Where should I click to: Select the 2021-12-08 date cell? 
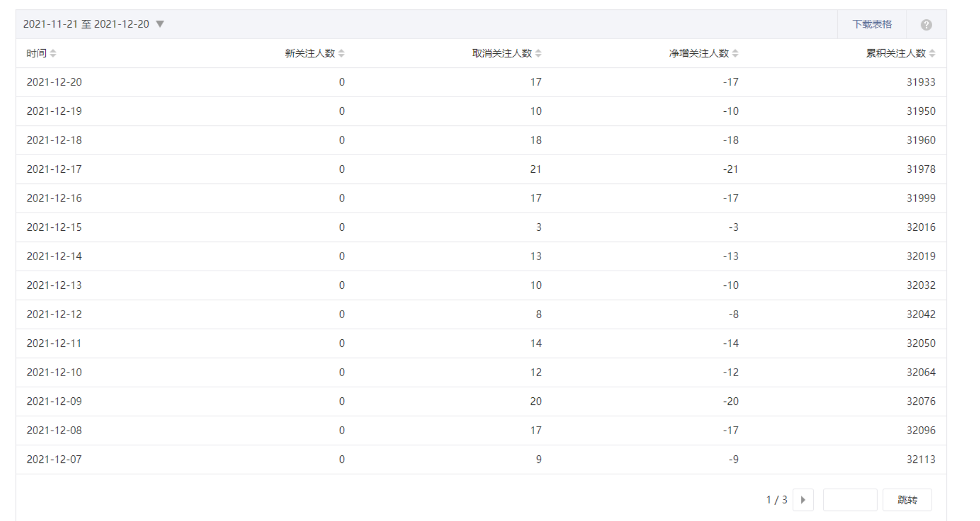pos(54,430)
